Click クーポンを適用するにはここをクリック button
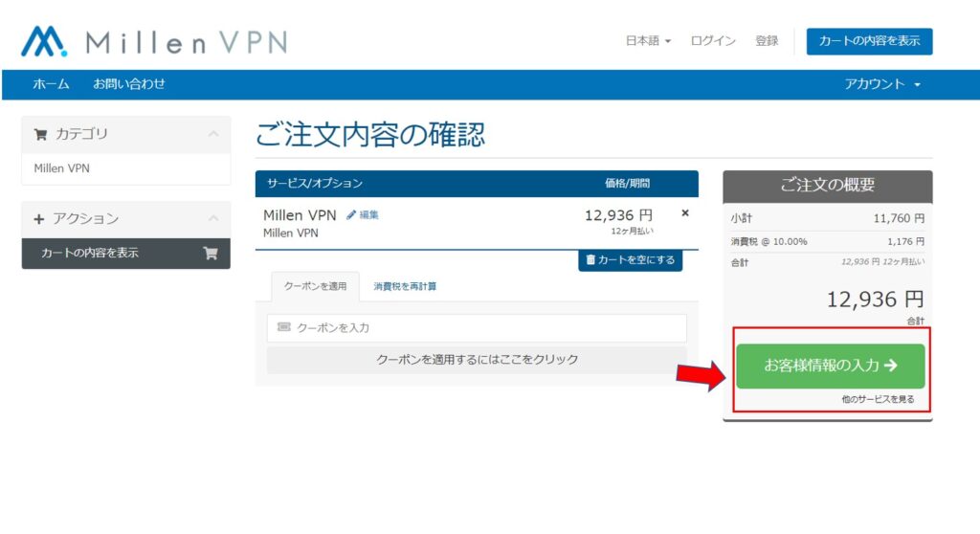 click(477, 360)
